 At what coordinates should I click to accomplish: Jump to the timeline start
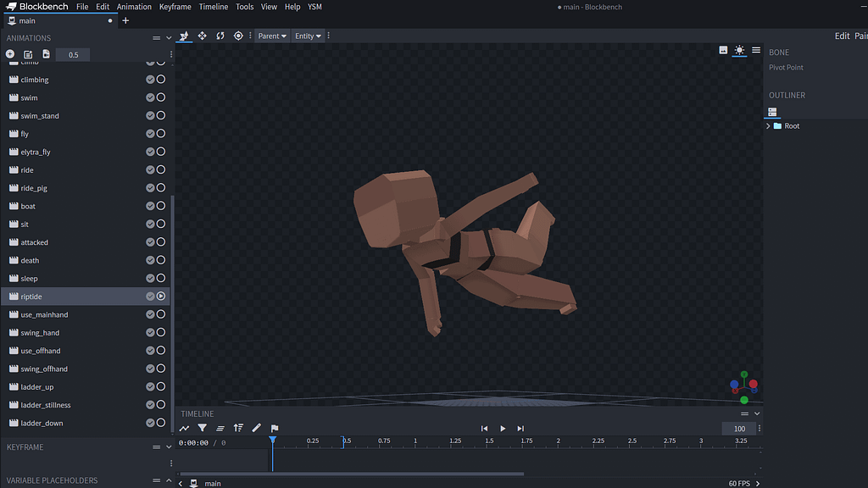[x=484, y=428]
